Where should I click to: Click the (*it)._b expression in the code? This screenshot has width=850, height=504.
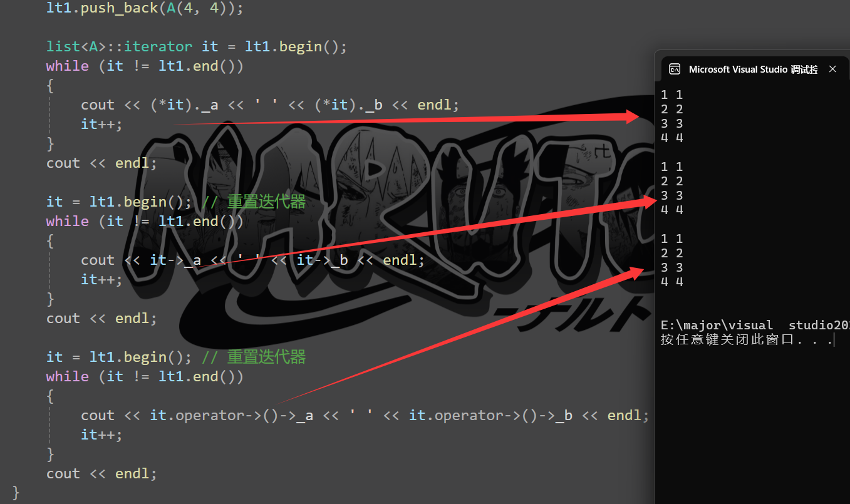pos(348,105)
